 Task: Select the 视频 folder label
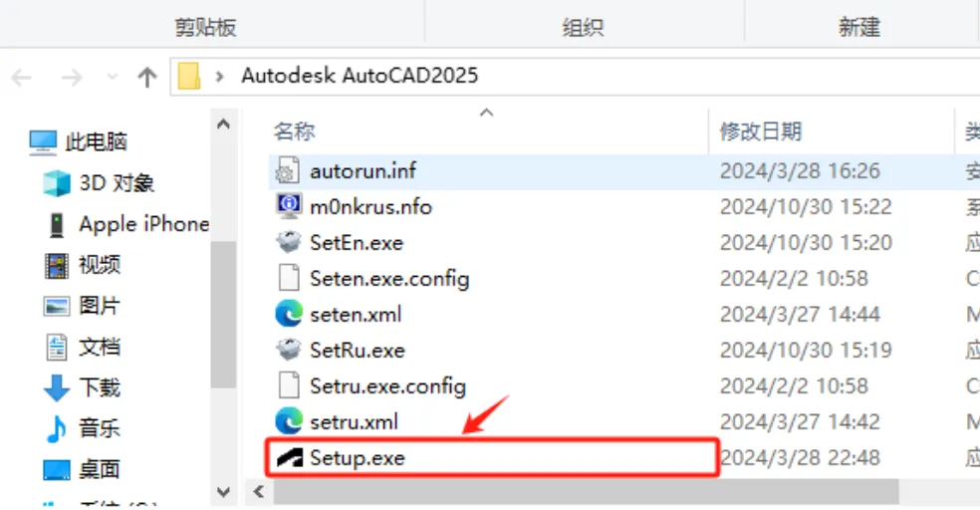[x=100, y=265]
